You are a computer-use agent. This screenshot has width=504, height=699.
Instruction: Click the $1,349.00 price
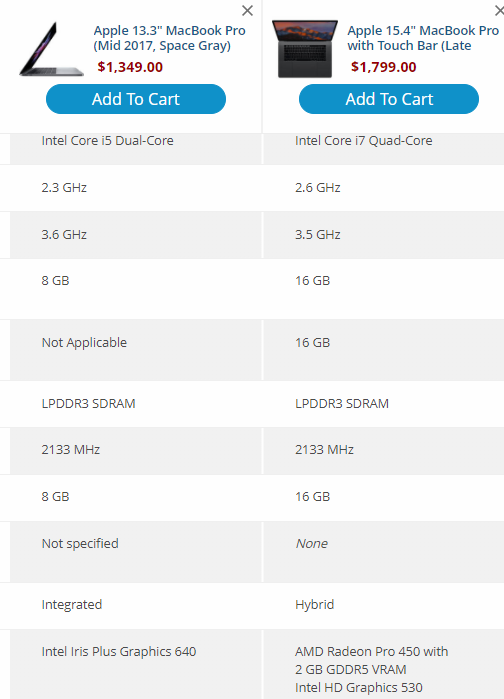point(130,67)
